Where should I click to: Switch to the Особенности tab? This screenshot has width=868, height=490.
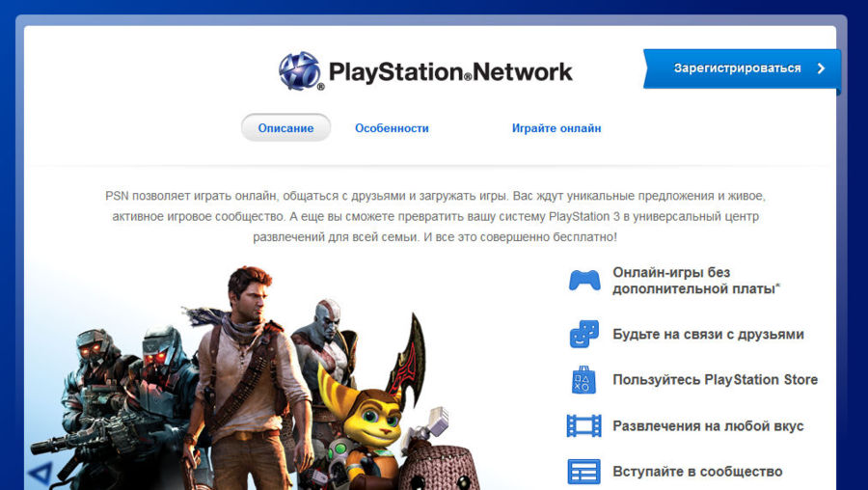pos(392,128)
